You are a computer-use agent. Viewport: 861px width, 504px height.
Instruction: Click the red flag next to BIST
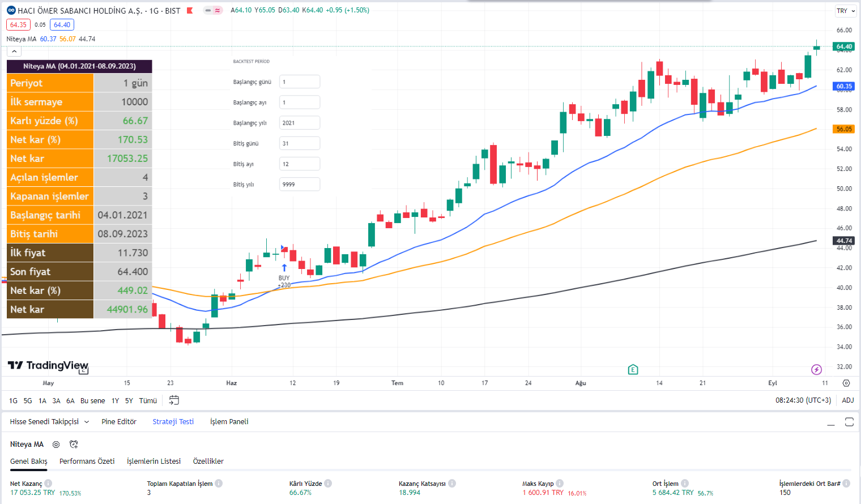(190, 11)
